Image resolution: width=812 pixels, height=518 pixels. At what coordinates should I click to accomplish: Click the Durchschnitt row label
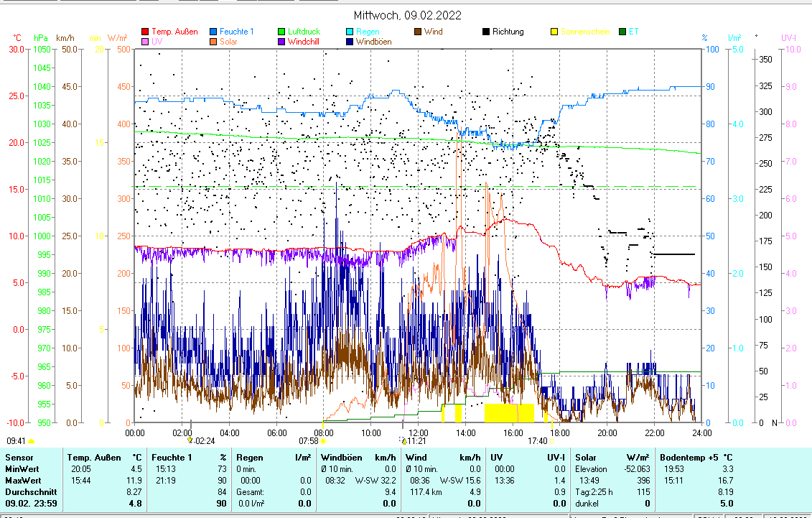pyautogui.click(x=27, y=492)
